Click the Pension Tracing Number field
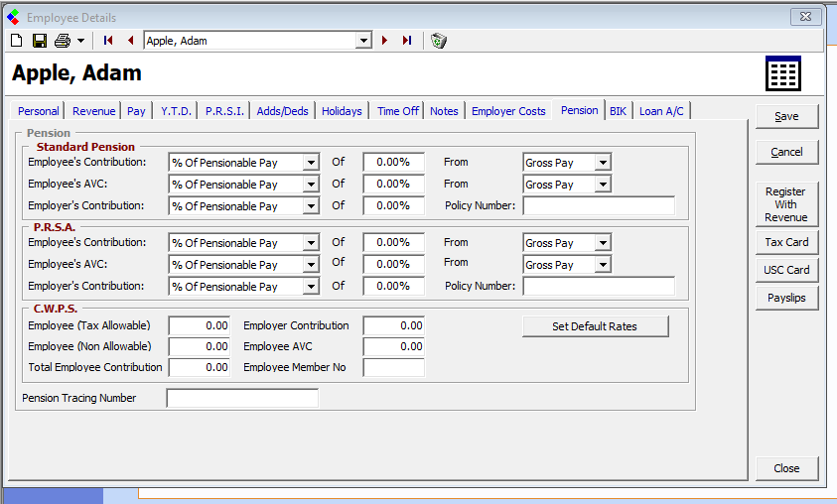Image resolution: width=837 pixels, height=504 pixels. pyautogui.click(x=242, y=398)
